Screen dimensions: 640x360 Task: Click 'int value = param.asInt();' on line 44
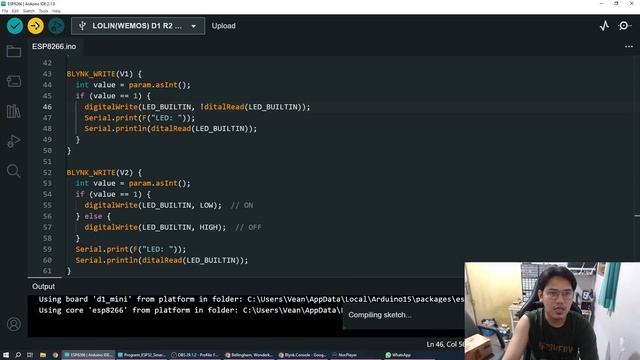(x=133, y=85)
